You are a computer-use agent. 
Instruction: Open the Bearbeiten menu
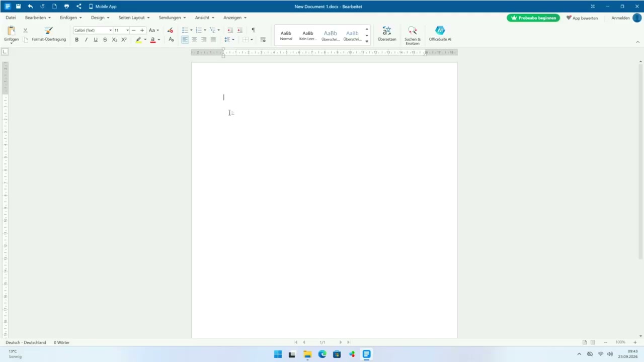[x=38, y=18]
